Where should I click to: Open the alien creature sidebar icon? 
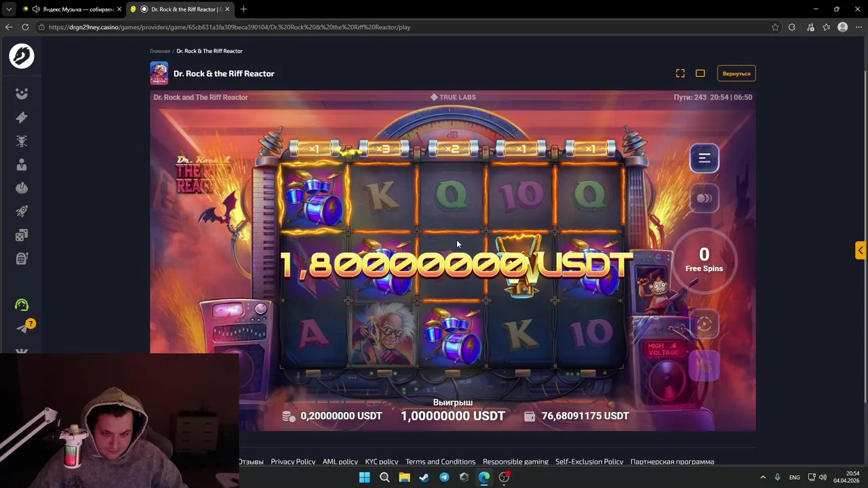[x=22, y=141]
